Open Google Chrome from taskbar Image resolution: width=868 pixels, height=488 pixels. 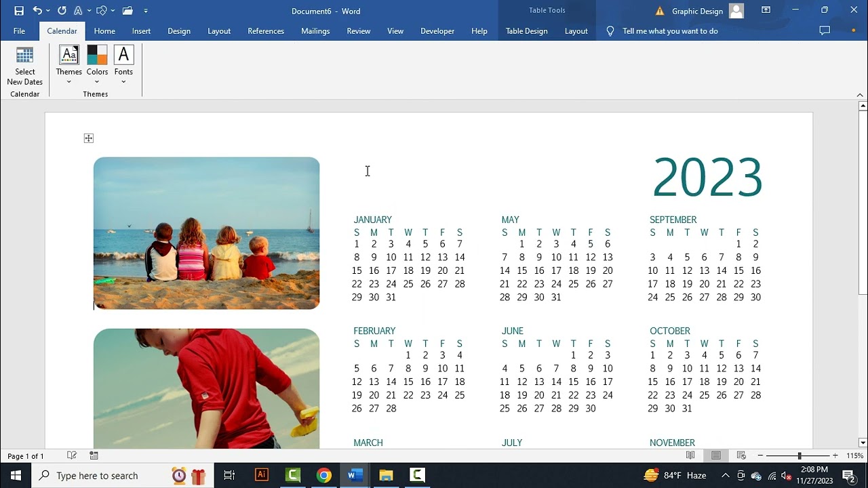pos(324,475)
